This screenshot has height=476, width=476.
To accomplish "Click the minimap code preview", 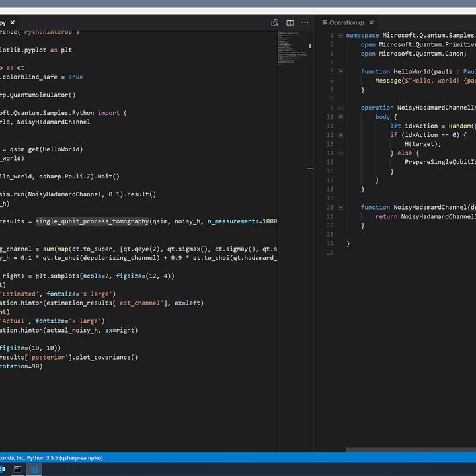I will 292,48.
